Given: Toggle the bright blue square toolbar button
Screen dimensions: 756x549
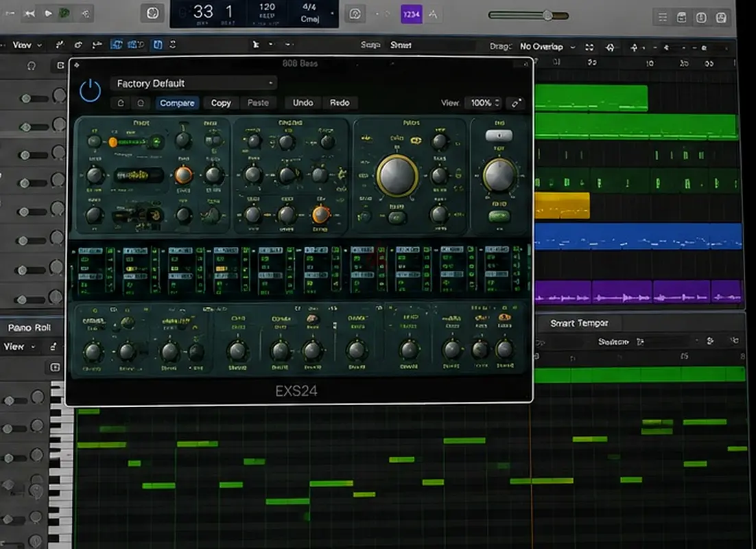Looking at the screenshot, I should [x=158, y=45].
